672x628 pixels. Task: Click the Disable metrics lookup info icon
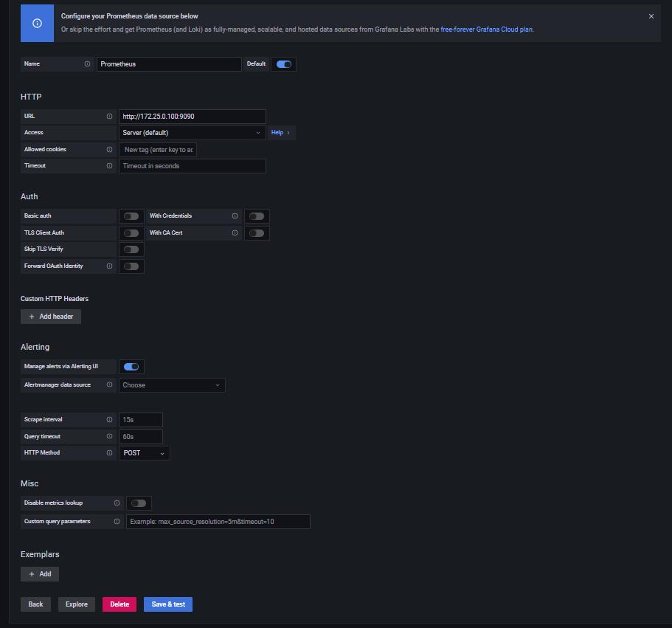(x=117, y=503)
